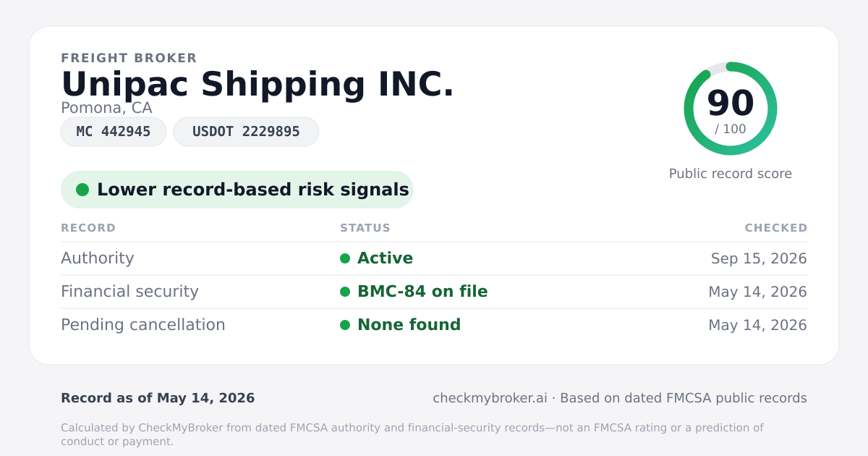
Task: Click the Lower record-based risk signals pill
Action: tap(237, 190)
